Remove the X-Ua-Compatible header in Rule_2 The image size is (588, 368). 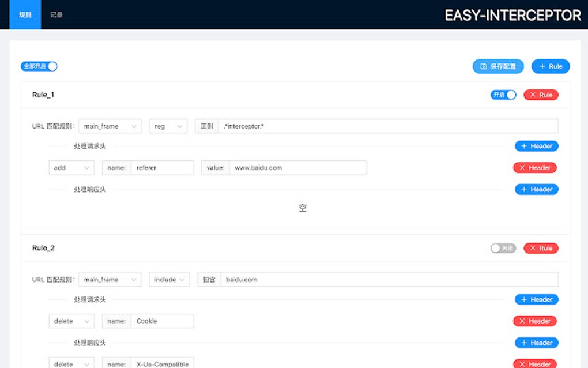coord(534,363)
